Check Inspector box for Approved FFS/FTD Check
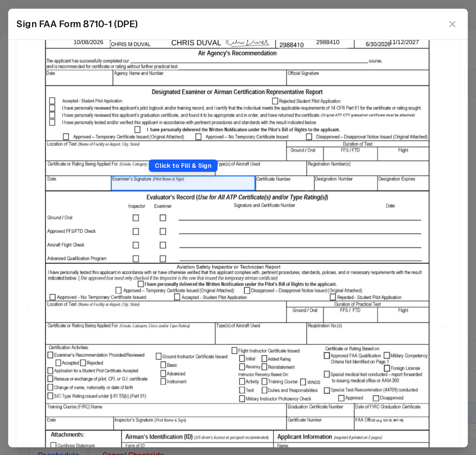The height and width of the screenshot is (455, 476). 136,231
